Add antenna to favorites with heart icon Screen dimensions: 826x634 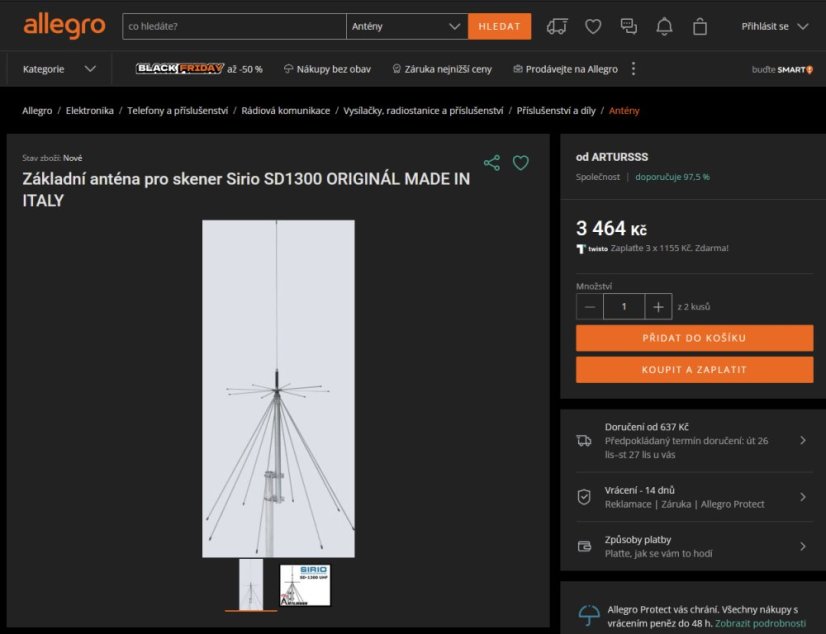[520, 163]
